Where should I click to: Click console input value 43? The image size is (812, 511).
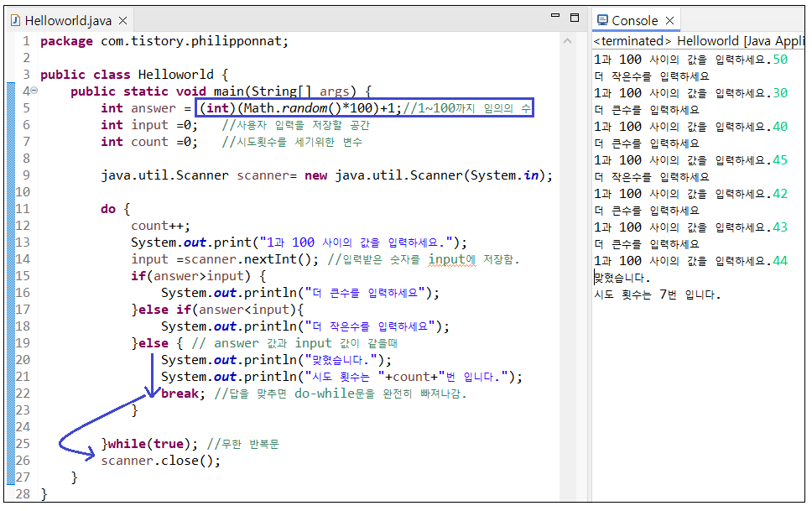[x=780, y=227]
